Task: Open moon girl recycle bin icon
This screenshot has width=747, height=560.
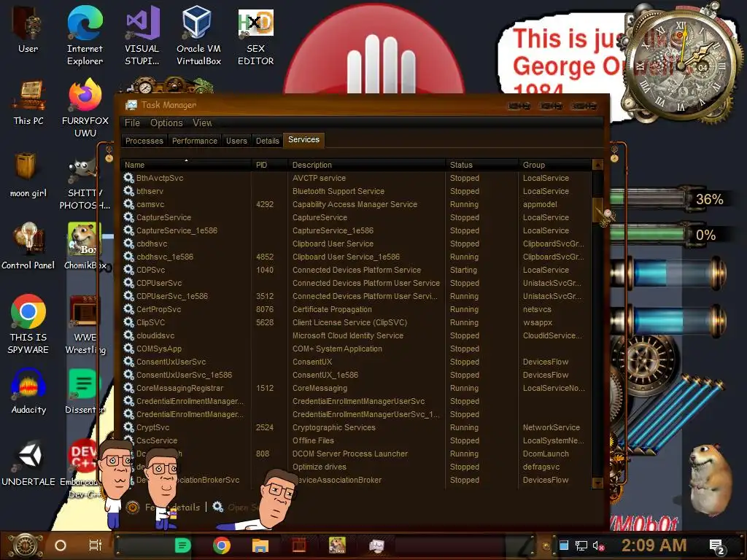Action: tap(28, 174)
